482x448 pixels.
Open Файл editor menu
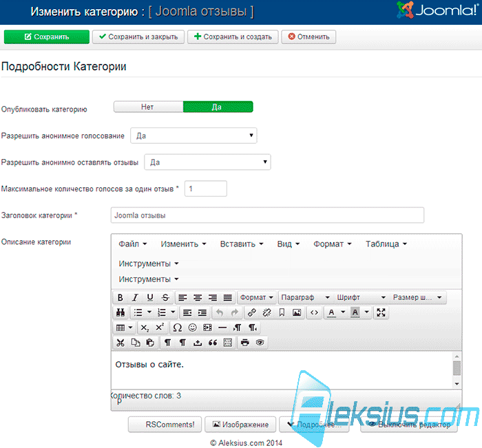133,244
